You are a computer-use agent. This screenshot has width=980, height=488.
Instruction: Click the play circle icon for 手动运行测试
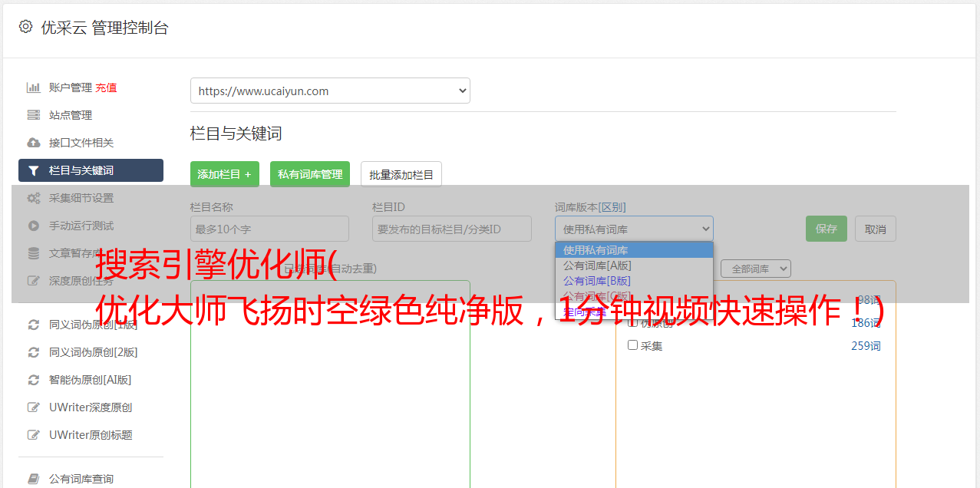[34, 226]
